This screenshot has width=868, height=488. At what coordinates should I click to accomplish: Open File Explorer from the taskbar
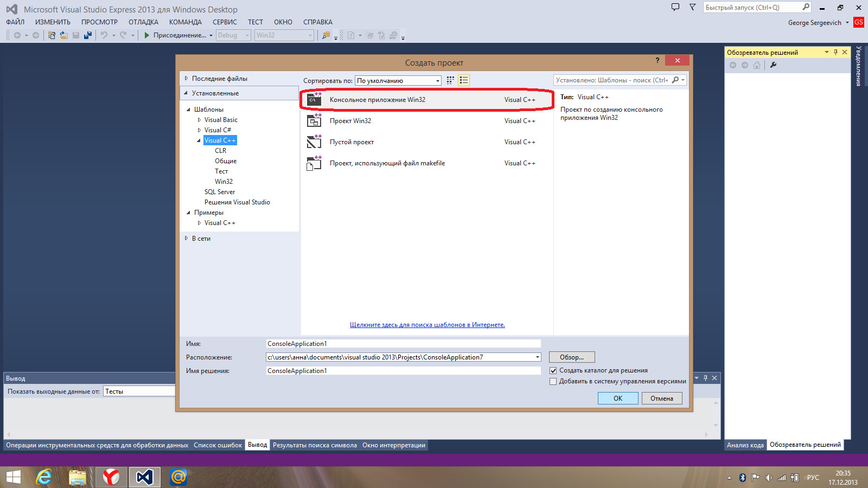click(x=78, y=477)
